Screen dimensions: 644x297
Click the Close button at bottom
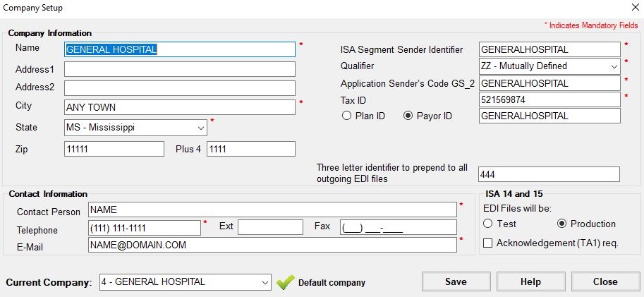605,281
